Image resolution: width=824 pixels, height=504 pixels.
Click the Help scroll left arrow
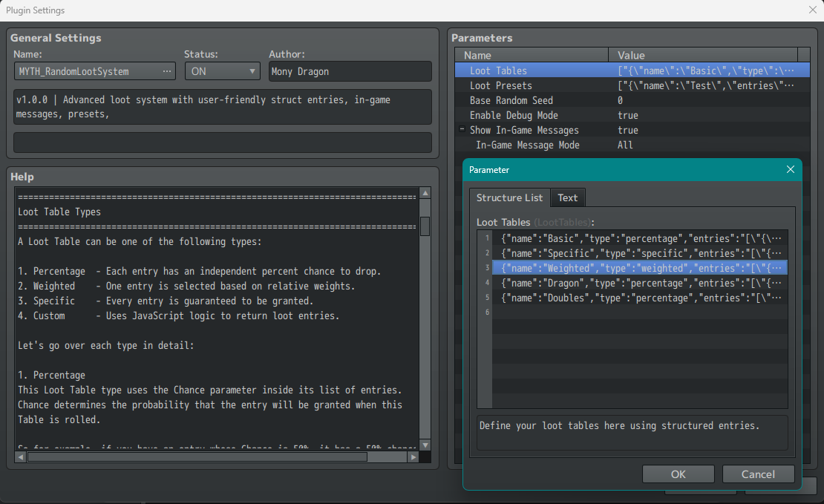tap(21, 456)
